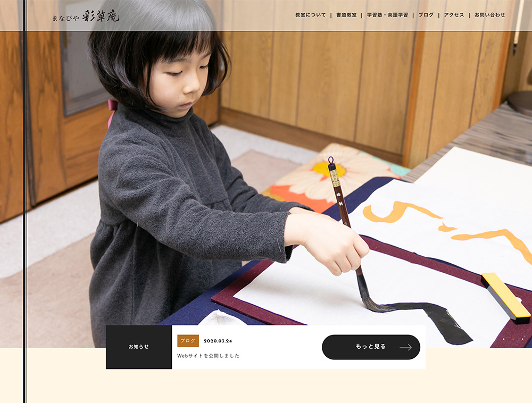The height and width of the screenshot is (403, 532).
Task: Go to the 書道教室 page
Action: pyautogui.click(x=346, y=15)
